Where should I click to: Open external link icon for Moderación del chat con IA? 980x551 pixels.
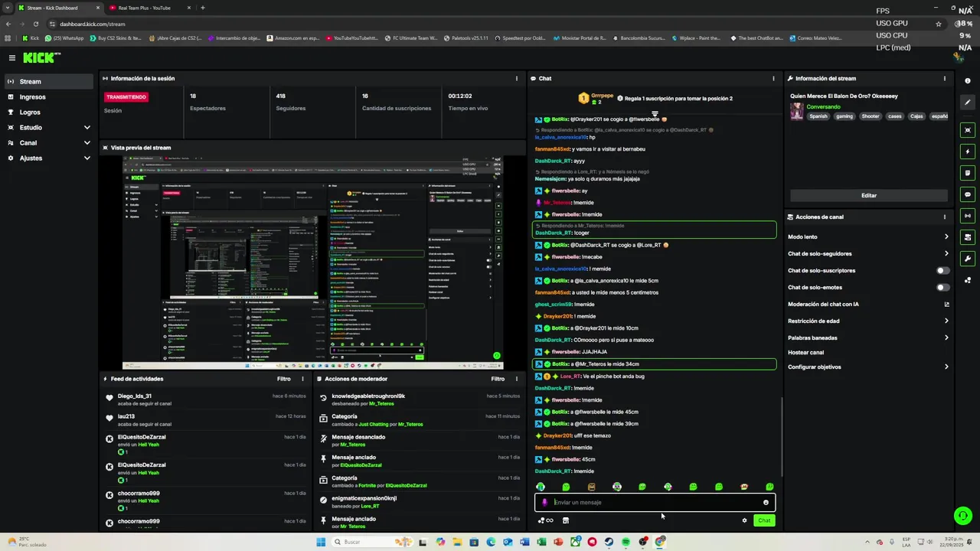click(x=946, y=304)
